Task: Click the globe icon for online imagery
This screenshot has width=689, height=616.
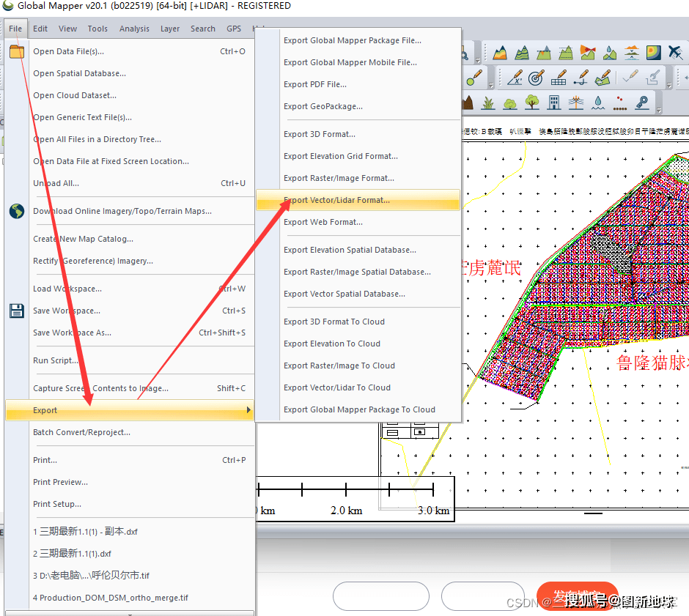Action: tap(17, 211)
